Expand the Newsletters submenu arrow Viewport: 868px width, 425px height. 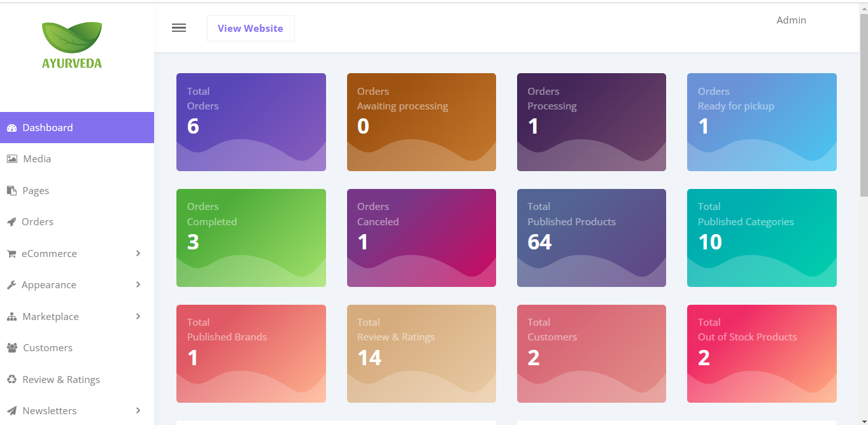[138, 411]
